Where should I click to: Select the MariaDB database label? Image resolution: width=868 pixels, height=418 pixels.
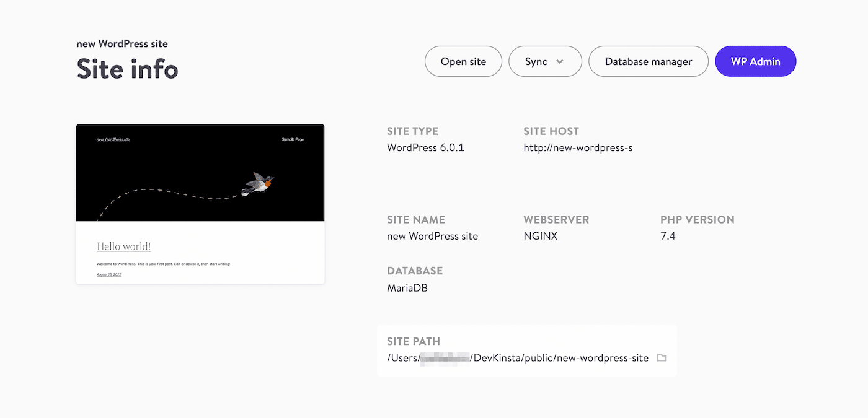407,287
